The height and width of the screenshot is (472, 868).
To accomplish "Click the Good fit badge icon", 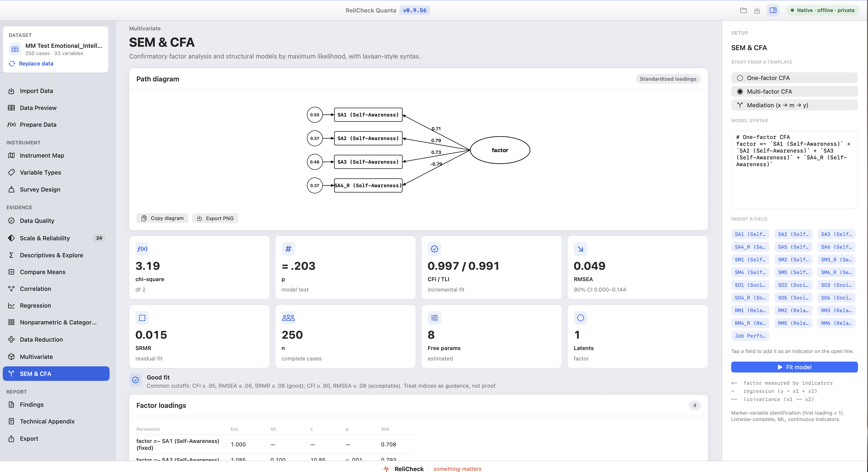I will pos(135,380).
